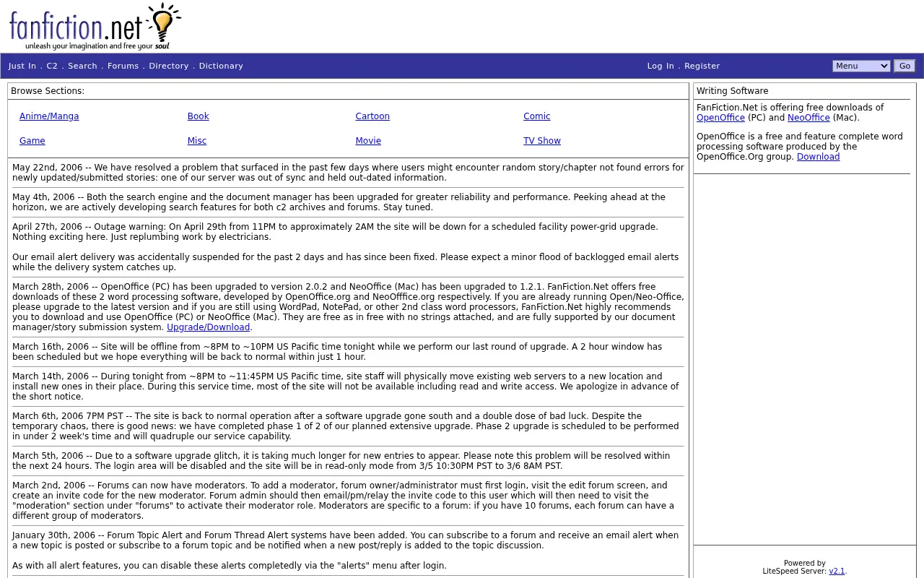Open the OpenOffice (PC) link
924x578 pixels.
point(720,118)
